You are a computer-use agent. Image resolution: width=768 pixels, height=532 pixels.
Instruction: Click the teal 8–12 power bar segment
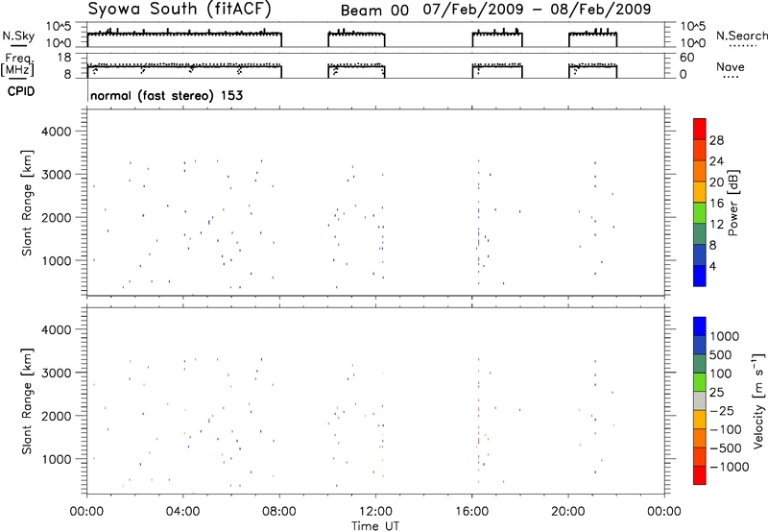(x=700, y=234)
